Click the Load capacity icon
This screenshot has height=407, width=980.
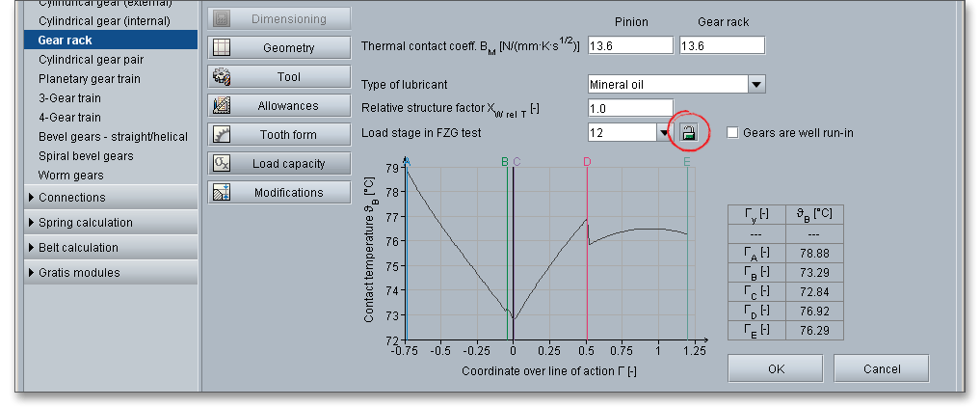tap(222, 164)
